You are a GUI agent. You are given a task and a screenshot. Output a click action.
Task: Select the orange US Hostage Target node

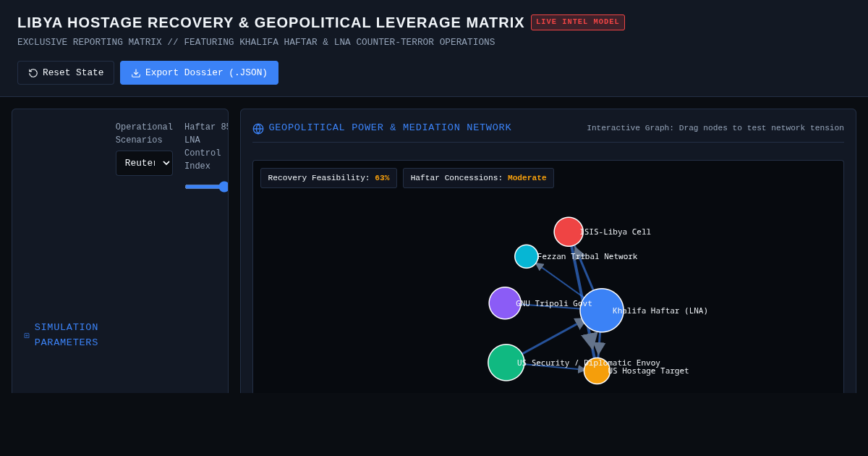pyautogui.click(x=597, y=371)
